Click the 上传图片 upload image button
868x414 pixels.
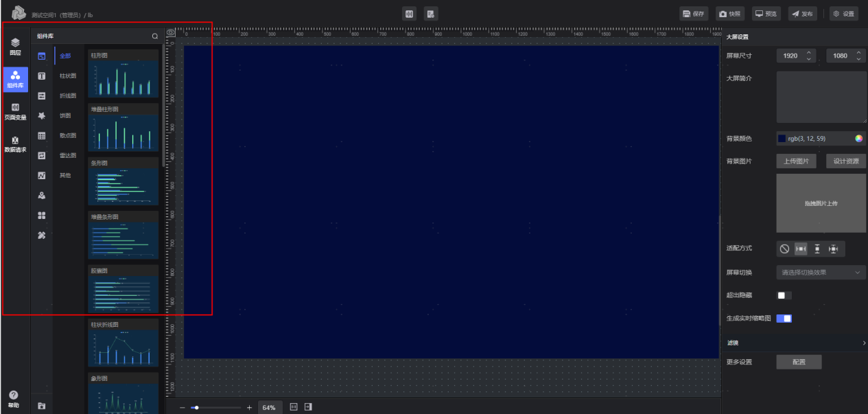[797, 161]
